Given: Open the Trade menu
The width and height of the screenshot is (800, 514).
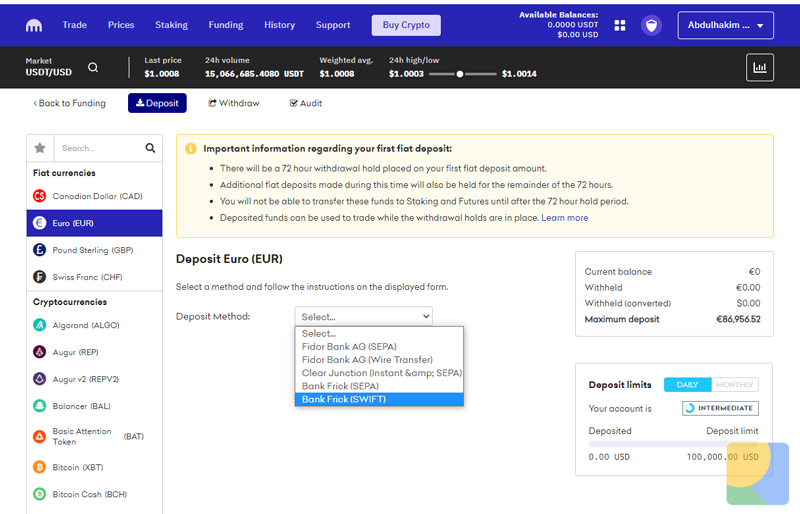Looking at the screenshot, I should tap(74, 25).
